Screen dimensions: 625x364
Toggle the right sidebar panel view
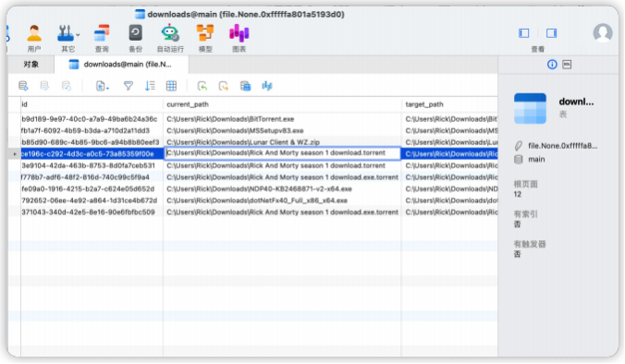[551, 33]
